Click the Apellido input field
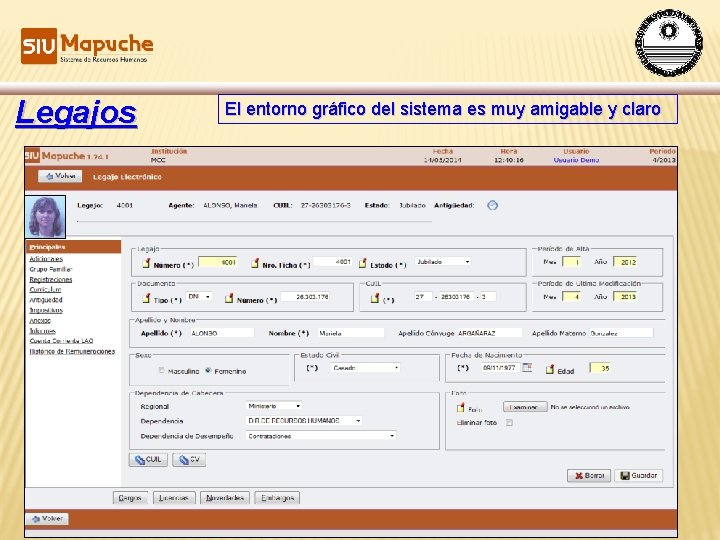Image resolution: width=720 pixels, height=540 pixels. (222, 333)
